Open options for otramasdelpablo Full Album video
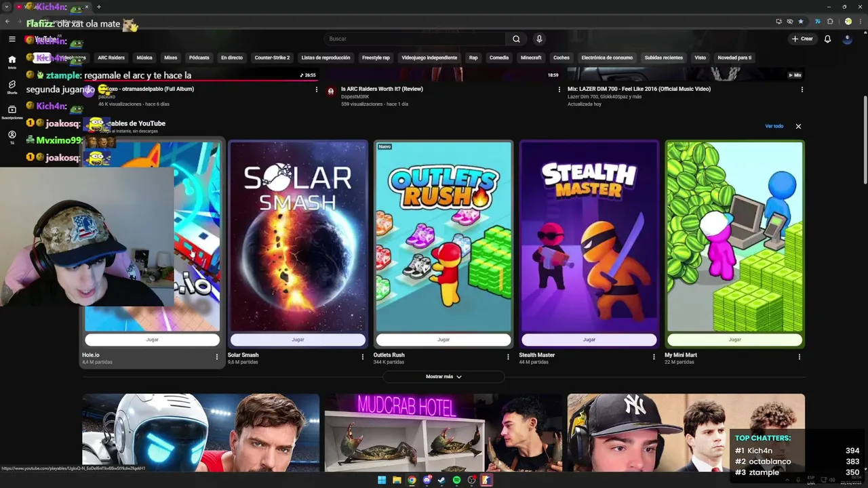The image size is (868, 488). point(316,89)
